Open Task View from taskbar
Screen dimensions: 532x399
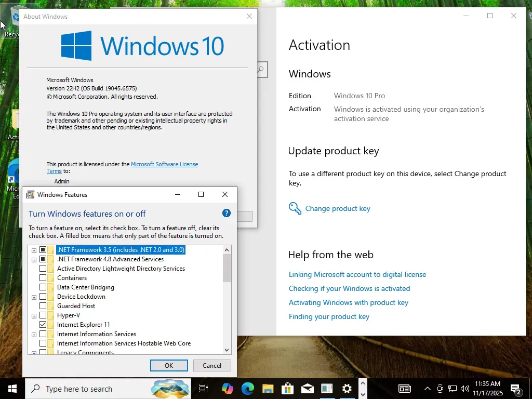(x=204, y=389)
